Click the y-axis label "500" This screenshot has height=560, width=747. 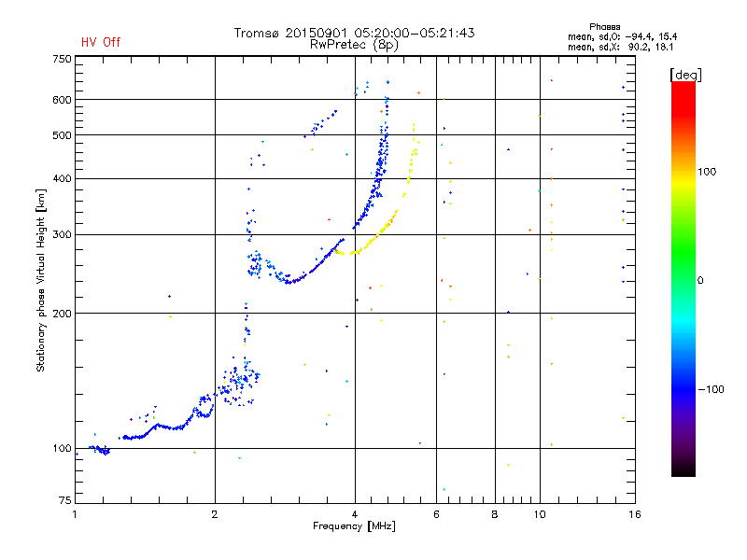coord(62,135)
